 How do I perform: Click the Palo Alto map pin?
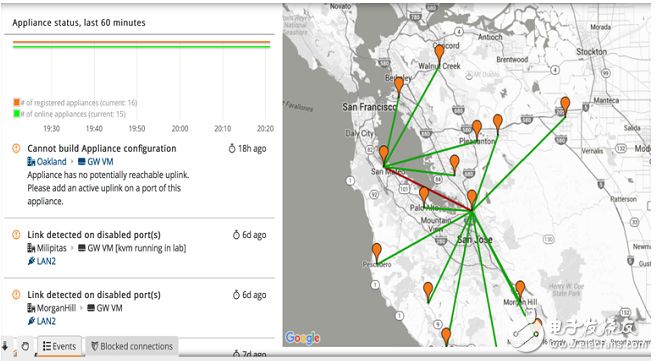pos(424,195)
